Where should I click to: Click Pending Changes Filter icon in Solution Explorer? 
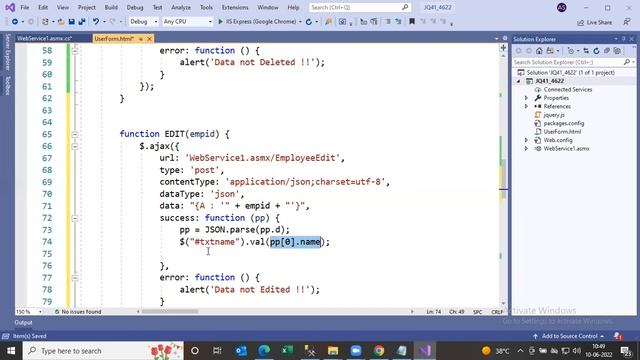point(571,51)
